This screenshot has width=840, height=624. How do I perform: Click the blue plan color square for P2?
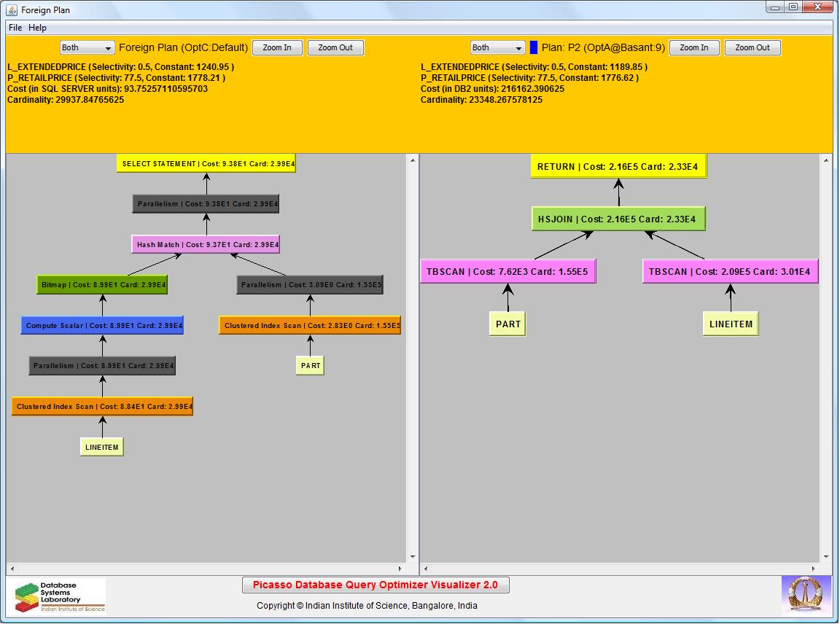click(534, 47)
